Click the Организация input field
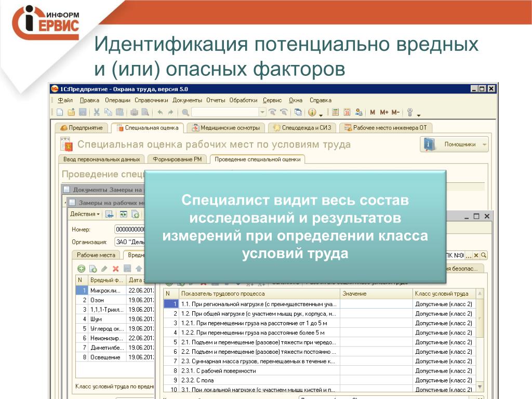 [129, 242]
